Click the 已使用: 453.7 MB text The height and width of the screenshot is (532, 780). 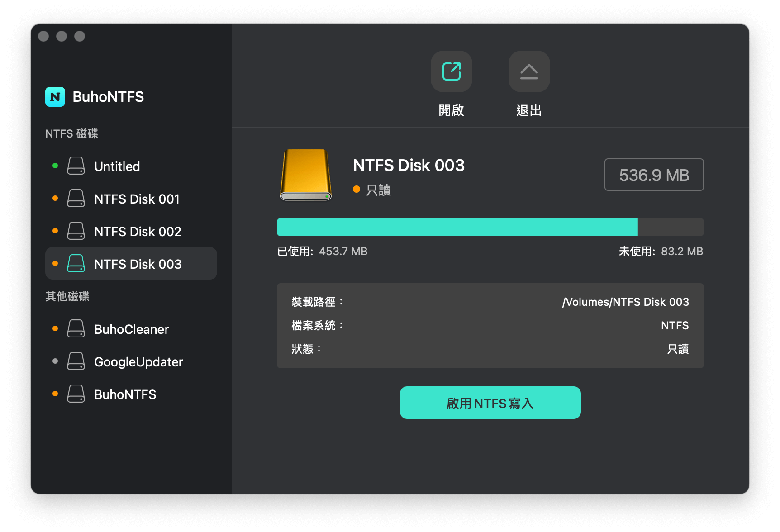[322, 252]
